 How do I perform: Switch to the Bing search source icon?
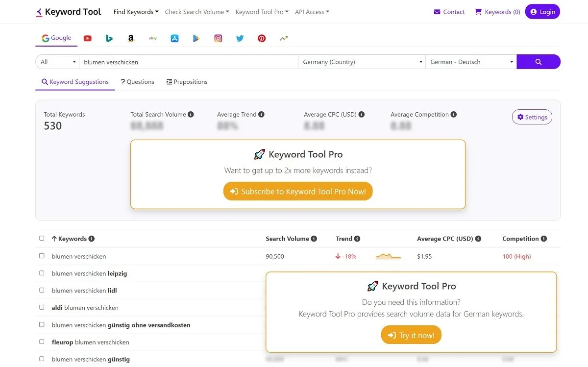[x=109, y=38]
